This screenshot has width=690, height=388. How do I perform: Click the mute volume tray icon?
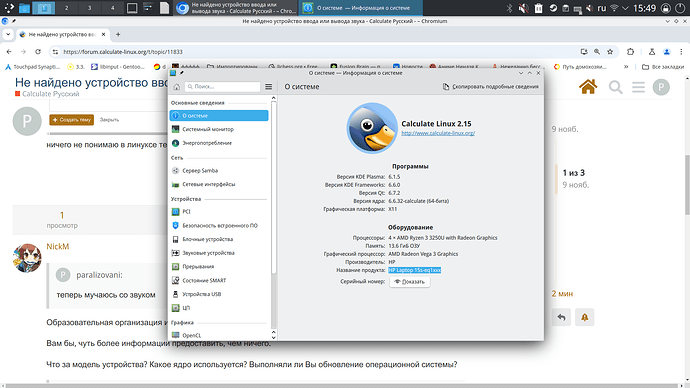pos(523,8)
